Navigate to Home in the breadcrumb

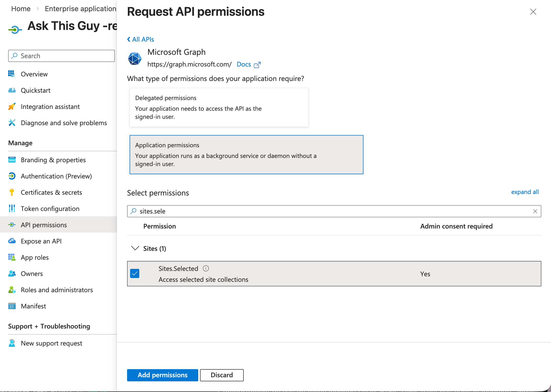click(21, 8)
